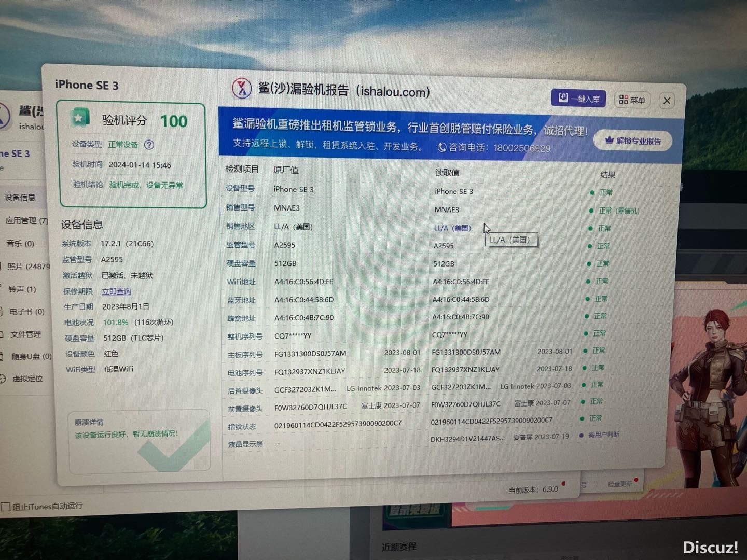Open the 立即查询 warranty link

(117, 291)
